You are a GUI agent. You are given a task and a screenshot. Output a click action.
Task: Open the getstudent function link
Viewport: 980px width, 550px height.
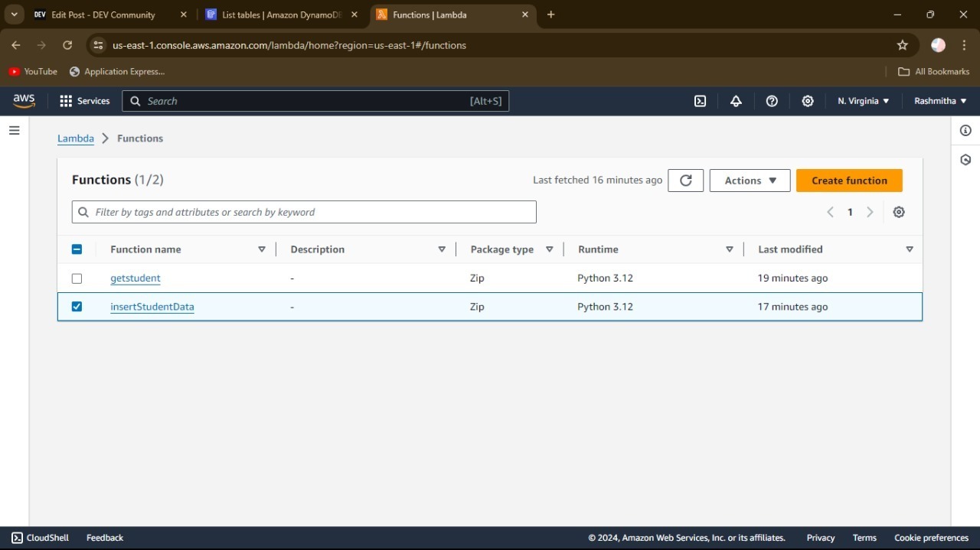(136, 278)
